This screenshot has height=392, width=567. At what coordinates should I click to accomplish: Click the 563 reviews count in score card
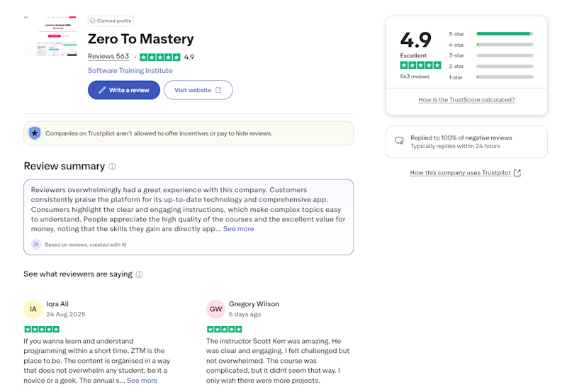415,77
